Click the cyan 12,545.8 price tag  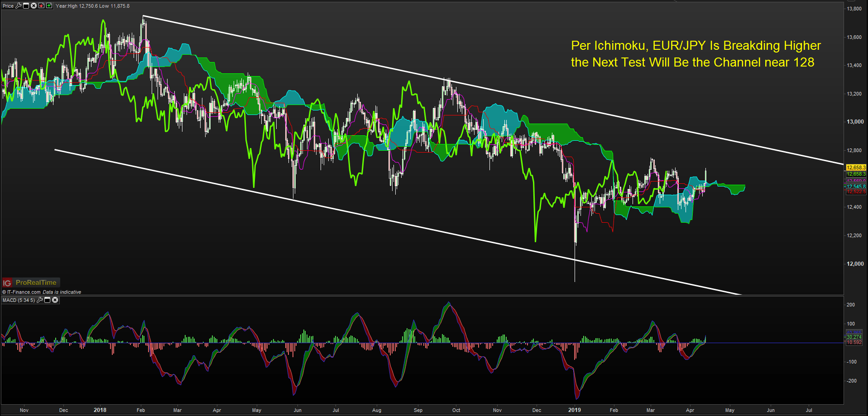(x=856, y=186)
